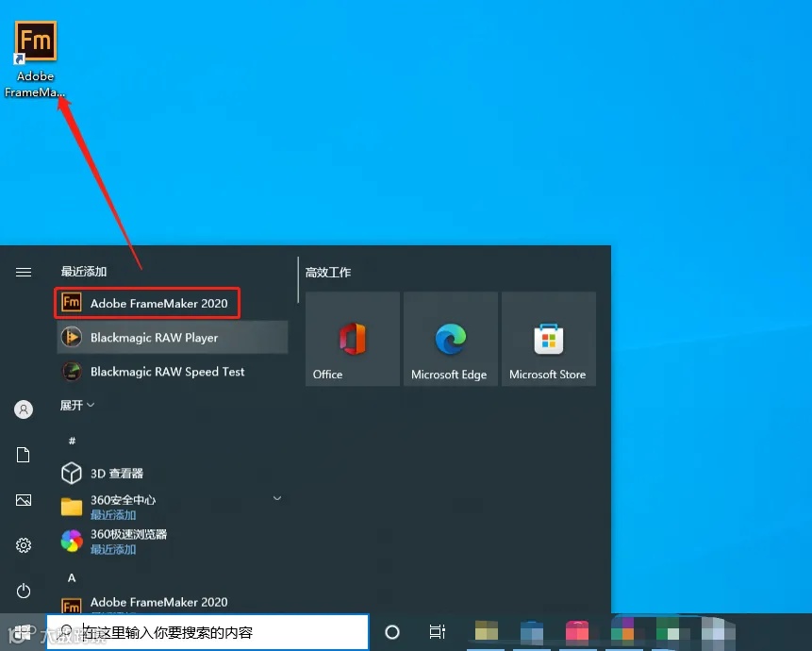The width and height of the screenshot is (812, 651).
Task: Click the Cortana circle on the taskbar
Action: (392, 632)
